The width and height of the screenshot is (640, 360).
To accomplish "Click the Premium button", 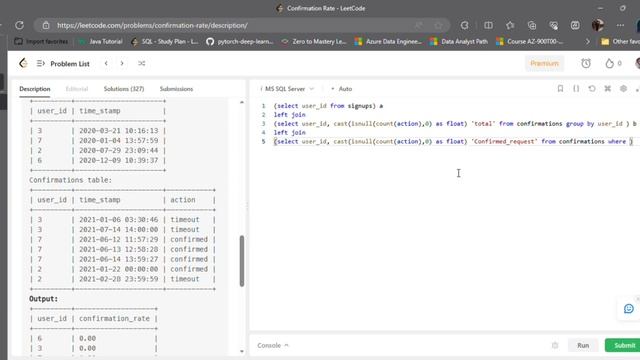I will [x=544, y=63].
